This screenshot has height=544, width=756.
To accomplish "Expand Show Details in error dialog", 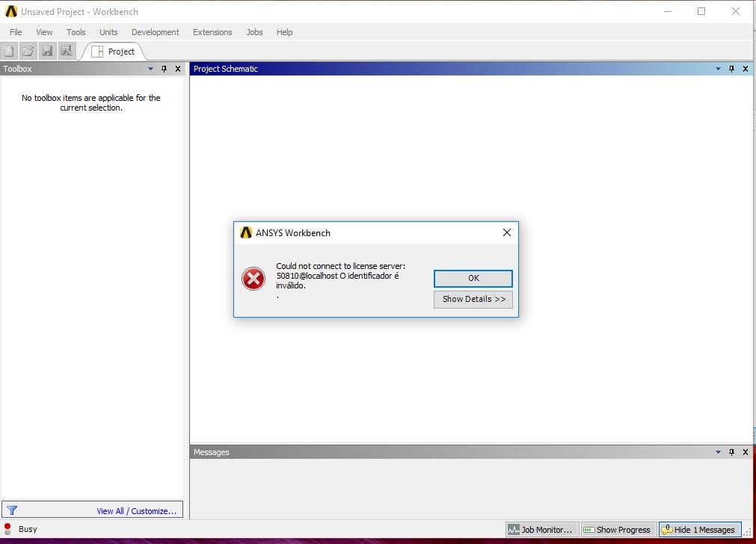I will pos(473,299).
